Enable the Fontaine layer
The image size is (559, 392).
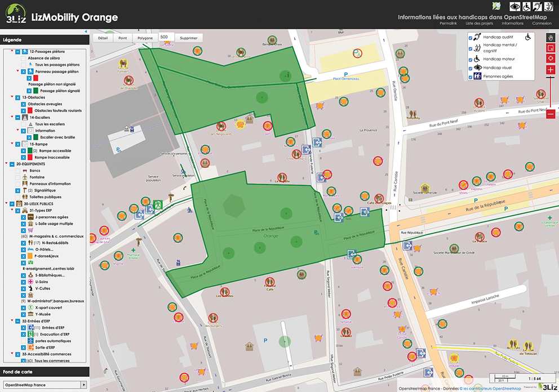tap(17, 177)
